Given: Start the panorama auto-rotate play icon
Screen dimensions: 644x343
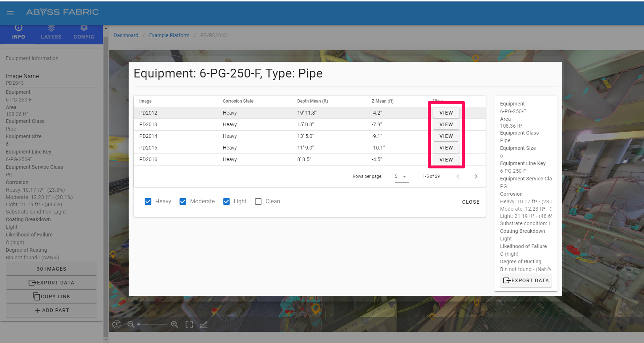Looking at the screenshot, I should tap(117, 324).
